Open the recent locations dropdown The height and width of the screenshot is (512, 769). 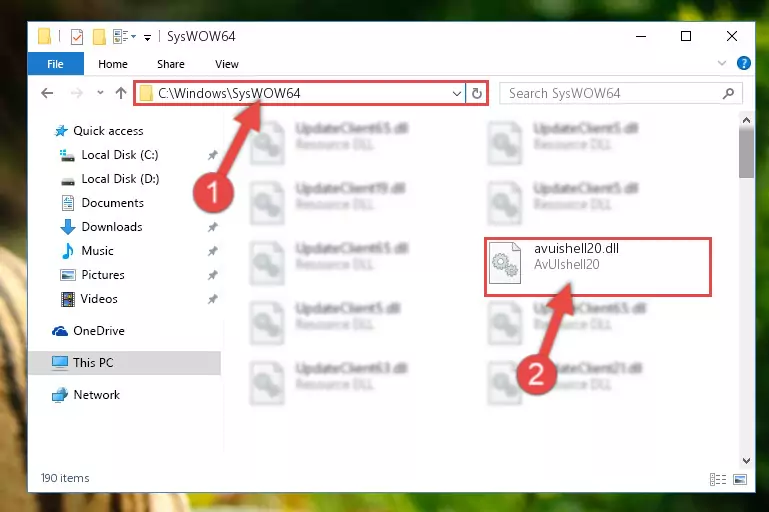pyautogui.click(x=100, y=93)
